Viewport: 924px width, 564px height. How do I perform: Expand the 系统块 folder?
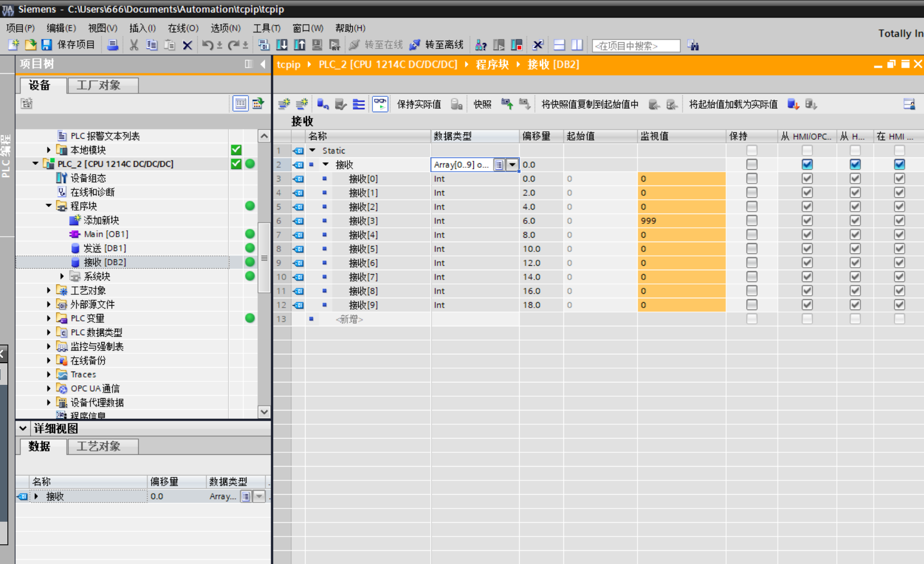pyautogui.click(x=62, y=276)
